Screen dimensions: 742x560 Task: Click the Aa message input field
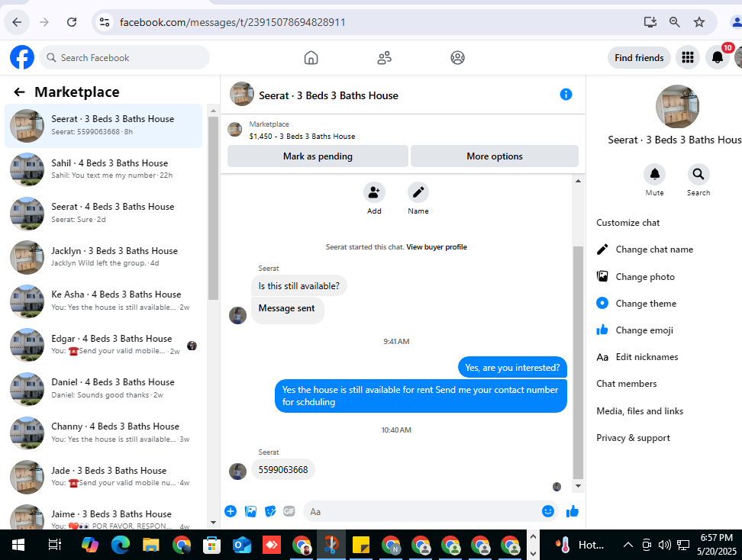(x=421, y=512)
